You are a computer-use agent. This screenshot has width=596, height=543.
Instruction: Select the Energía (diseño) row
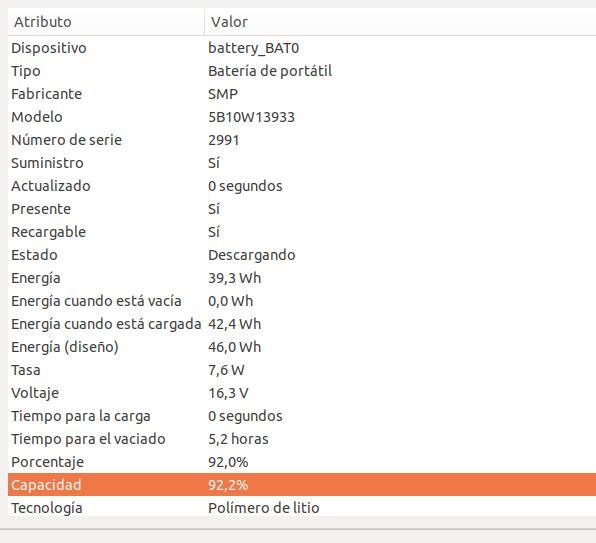point(302,347)
